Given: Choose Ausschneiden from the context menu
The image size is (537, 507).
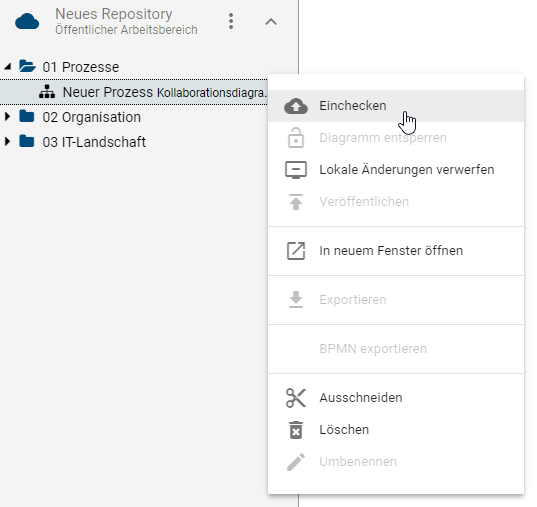Looking at the screenshot, I should click(396, 398).
